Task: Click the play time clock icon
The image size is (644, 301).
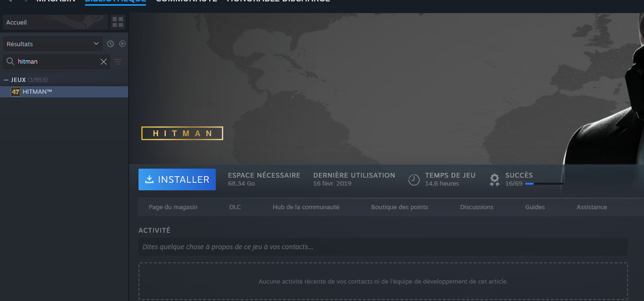Action: (x=414, y=179)
